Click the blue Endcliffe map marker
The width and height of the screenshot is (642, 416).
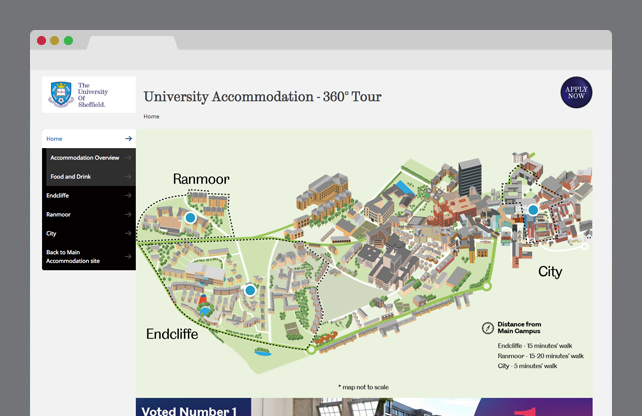click(250, 290)
